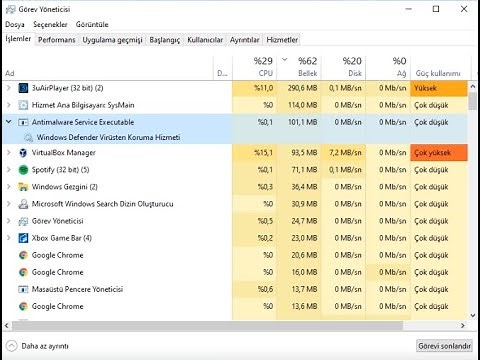Click the vertical scrollbar up arrow
The image size is (480, 360).
tap(472, 86)
